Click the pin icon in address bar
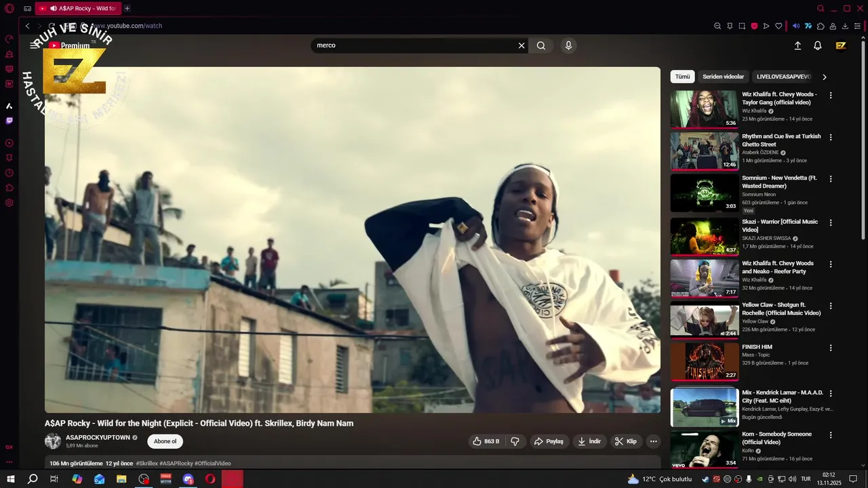868x488 pixels. pyautogui.click(x=730, y=26)
